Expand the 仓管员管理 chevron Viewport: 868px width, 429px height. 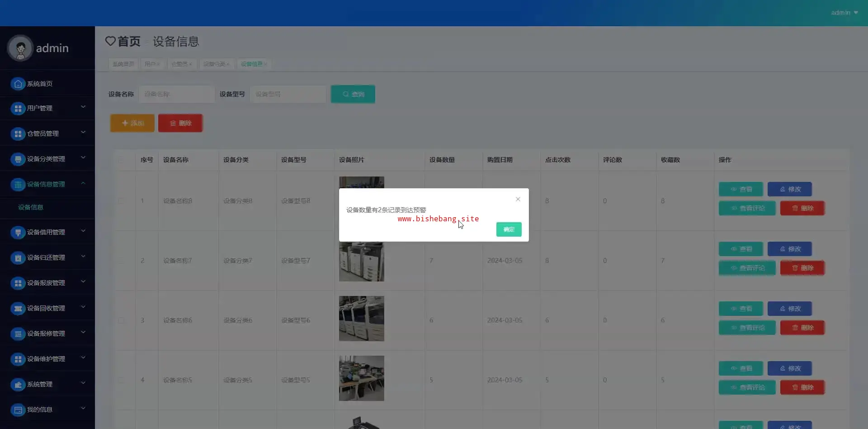[x=83, y=133]
